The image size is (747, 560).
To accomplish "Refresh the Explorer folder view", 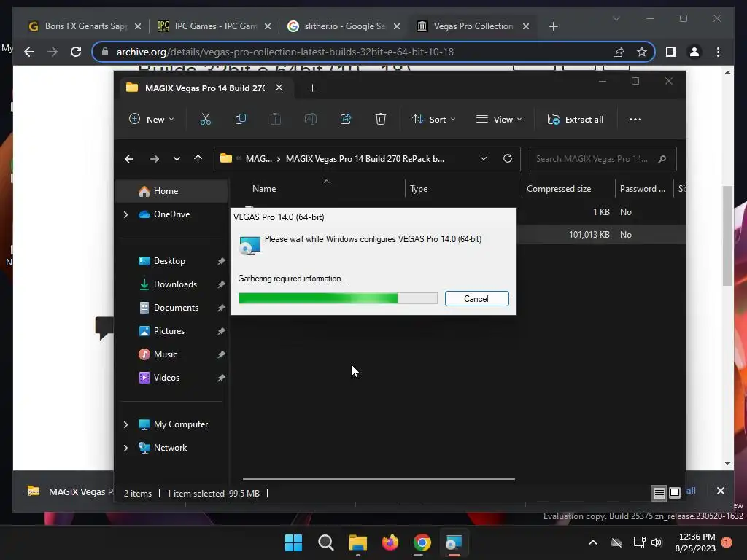I will 508,158.
